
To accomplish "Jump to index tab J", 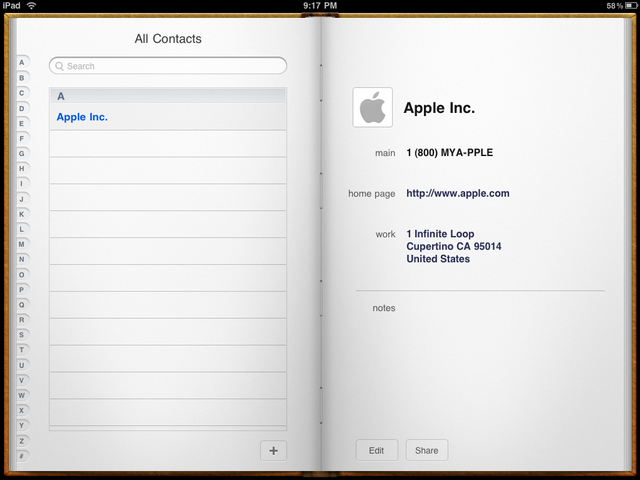I will pyautogui.click(x=22, y=199).
